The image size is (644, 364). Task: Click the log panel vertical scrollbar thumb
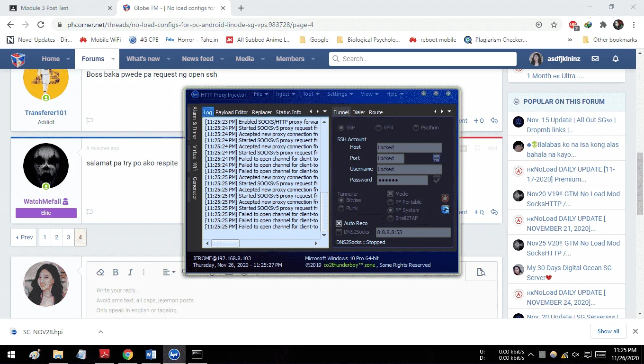point(324,211)
